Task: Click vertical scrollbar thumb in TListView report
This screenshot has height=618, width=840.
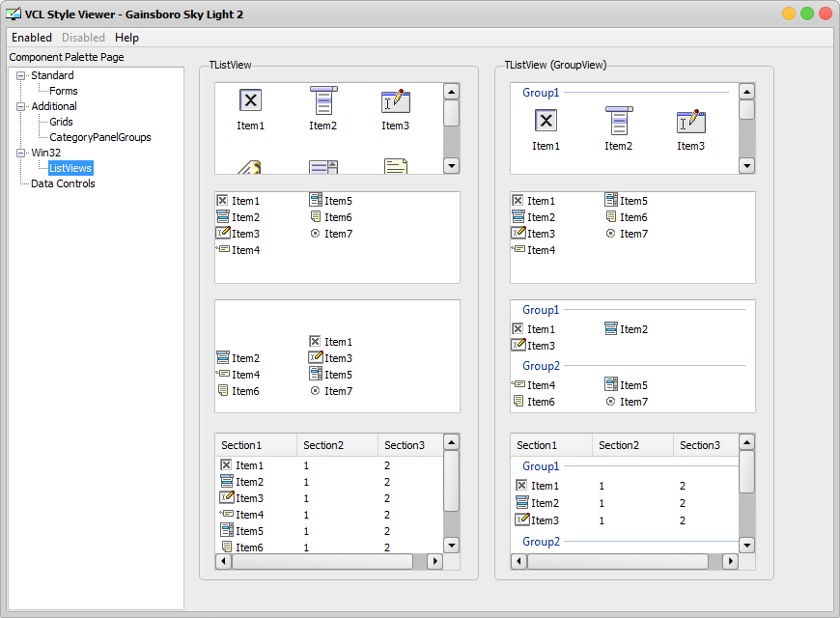Action: point(452,481)
